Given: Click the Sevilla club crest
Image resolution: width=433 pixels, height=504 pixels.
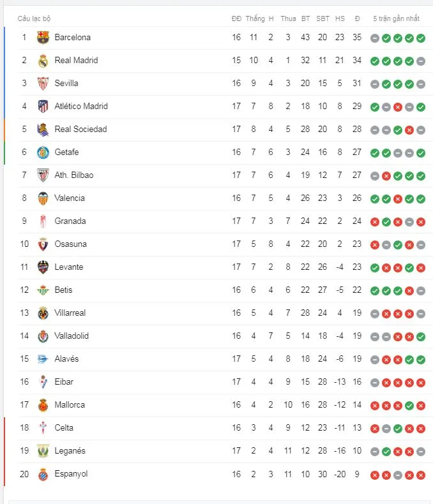Looking at the screenshot, I should point(43,84).
